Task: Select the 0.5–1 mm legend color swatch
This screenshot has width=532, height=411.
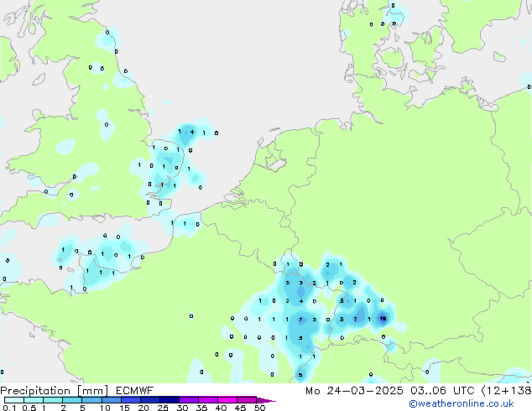Action: click(34, 400)
